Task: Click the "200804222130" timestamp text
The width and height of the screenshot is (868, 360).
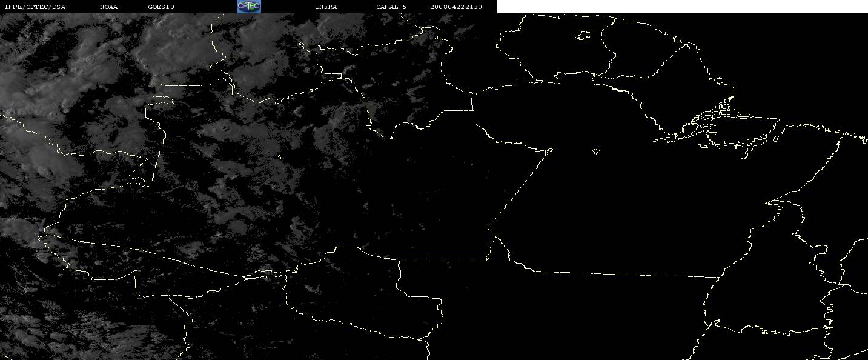Action: (x=456, y=7)
